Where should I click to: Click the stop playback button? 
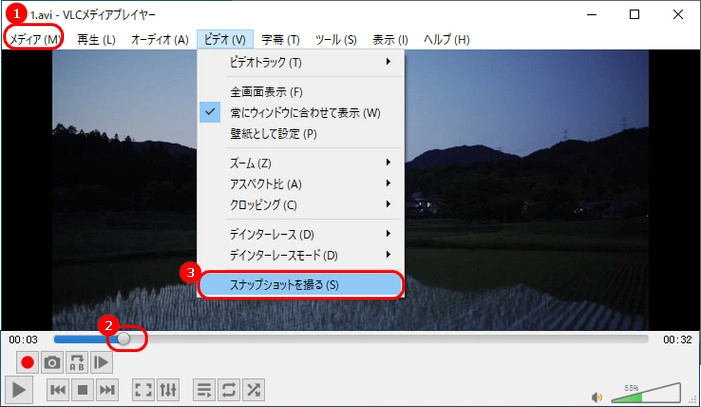pyautogui.click(x=83, y=389)
